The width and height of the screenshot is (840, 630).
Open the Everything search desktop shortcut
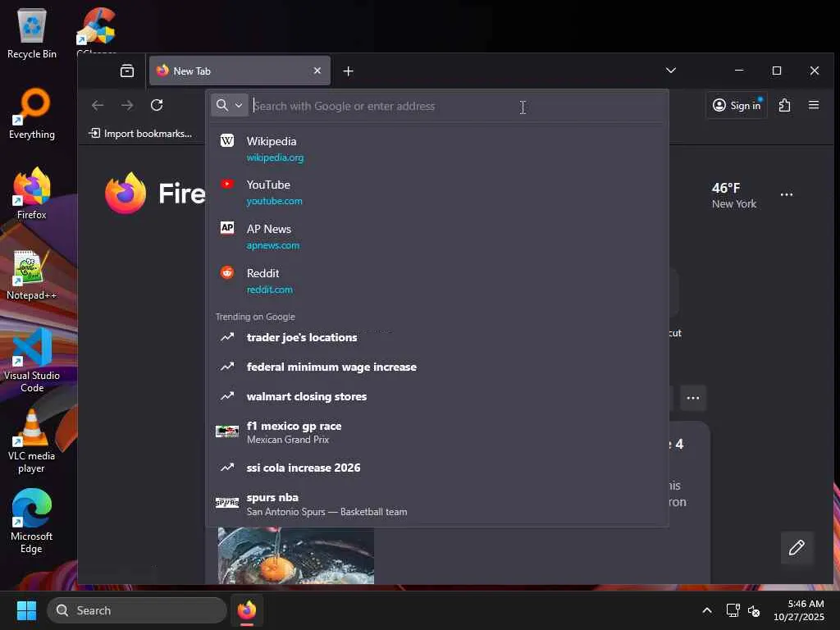(32, 114)
